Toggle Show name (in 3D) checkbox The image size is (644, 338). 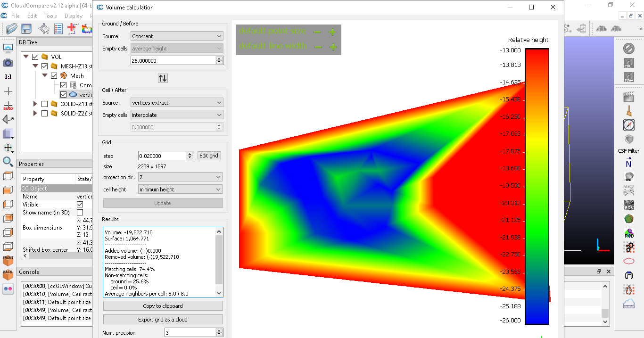point(80,213)
